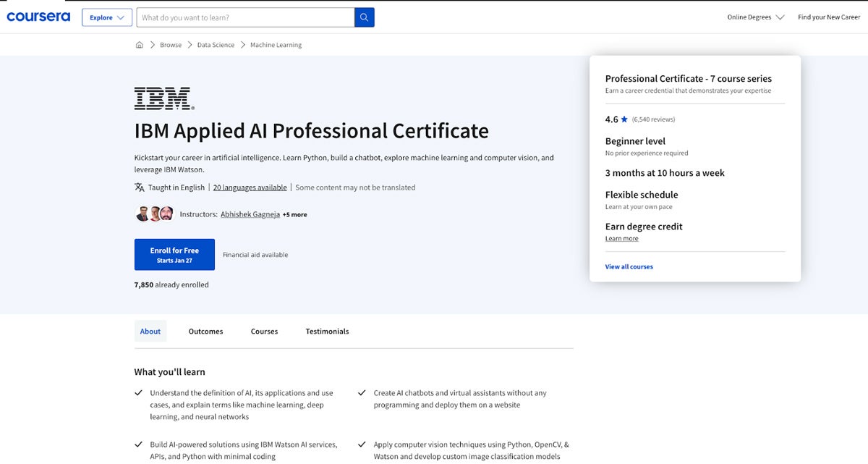
Task: Click the IBM logo
Action: pyautogui.click(x=164, y=98)
